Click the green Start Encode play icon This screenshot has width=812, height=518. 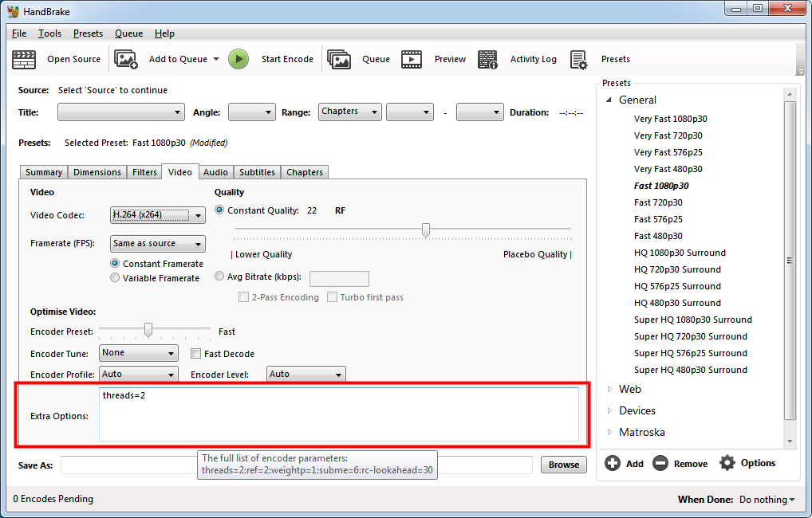click(x=238, y=59)
